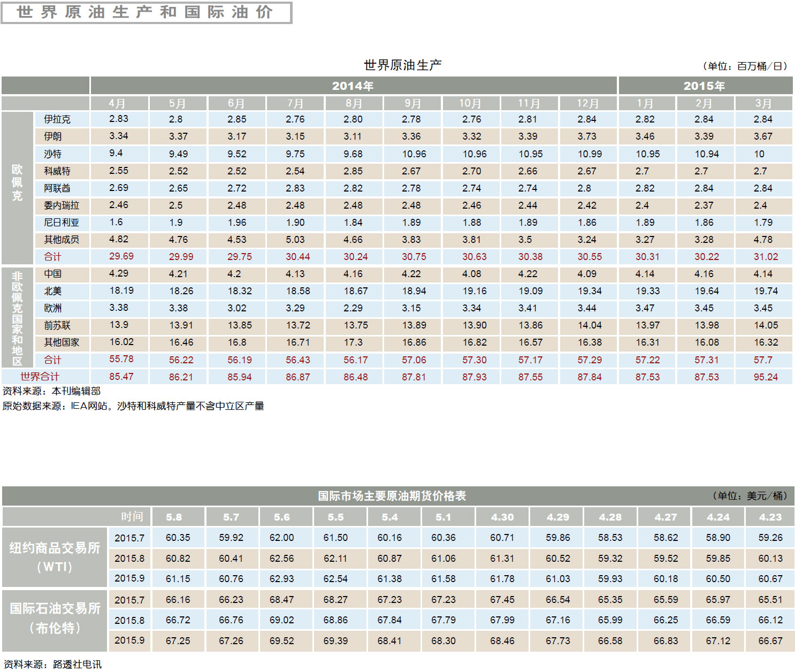This screenshot has width=795, height=672.
Task: Select the 伊拉克 row label
Action: pos(57,119)
